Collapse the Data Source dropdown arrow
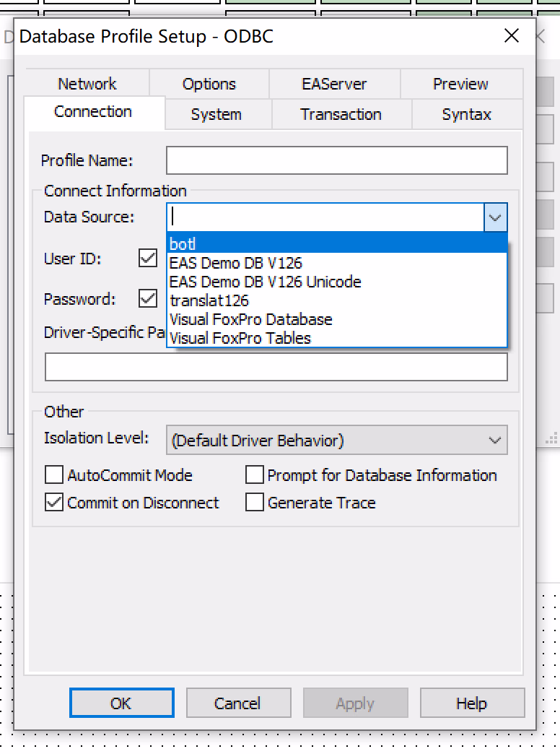Viewport: 560px width, 754px height. 495,217
